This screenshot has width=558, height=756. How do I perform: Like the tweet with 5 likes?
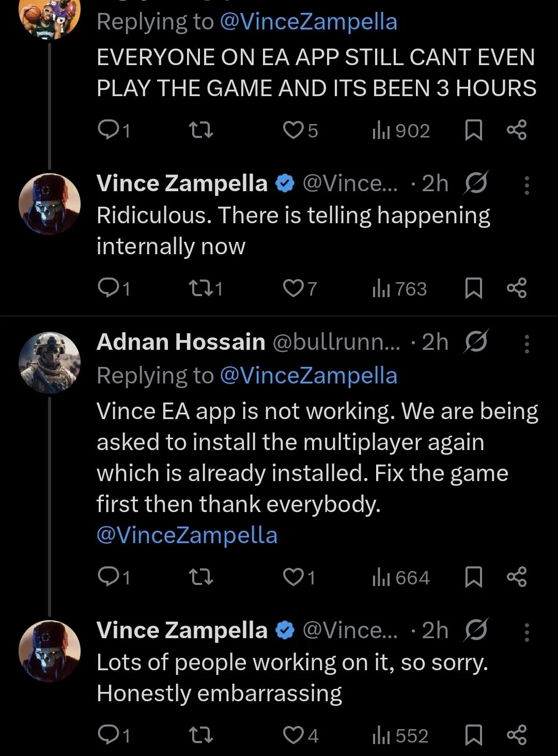point(293,130)
